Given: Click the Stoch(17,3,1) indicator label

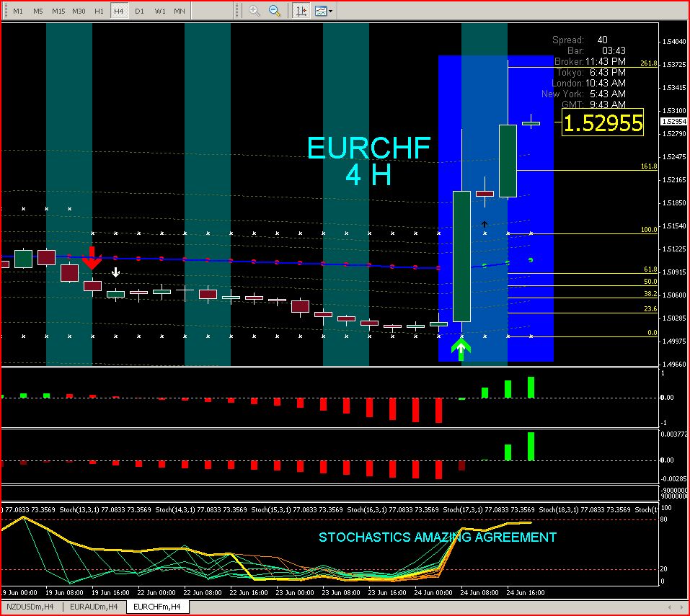Looking at the screenshot, I should (x=488, y=509).
